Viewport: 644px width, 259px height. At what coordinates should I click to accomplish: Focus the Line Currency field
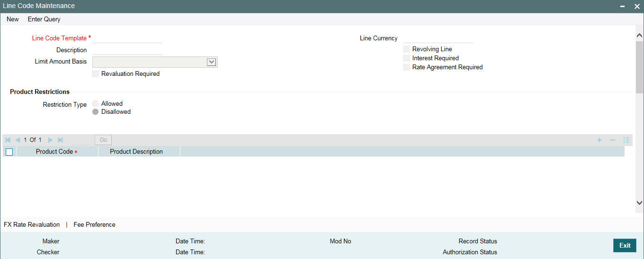point(438,38)
